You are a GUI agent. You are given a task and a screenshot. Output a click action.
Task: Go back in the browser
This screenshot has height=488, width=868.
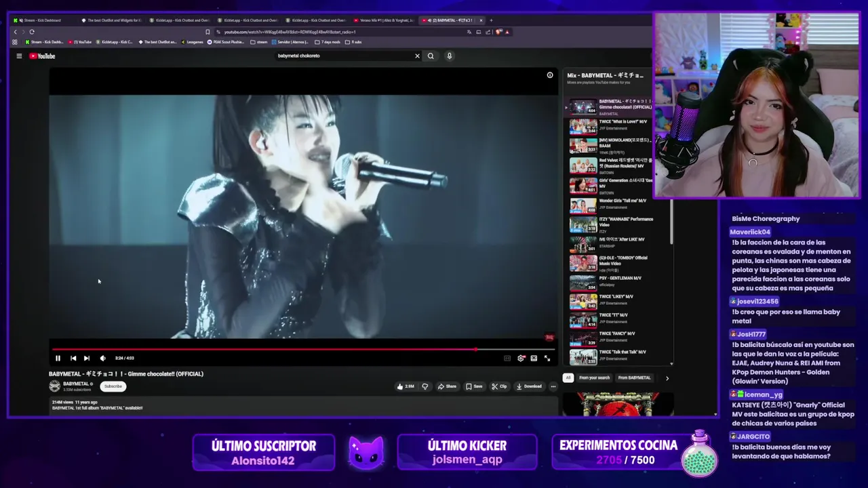tap(15, 32)
